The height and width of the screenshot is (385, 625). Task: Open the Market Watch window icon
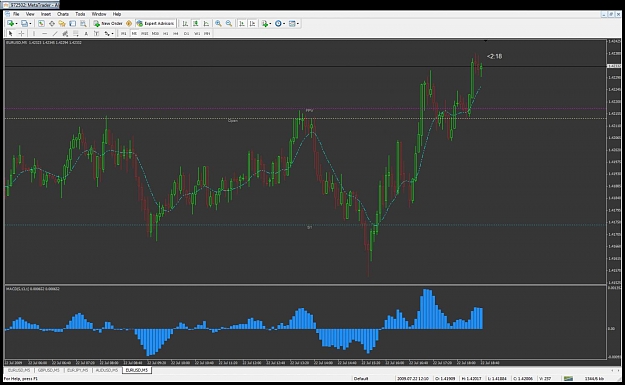click(41, 24)
